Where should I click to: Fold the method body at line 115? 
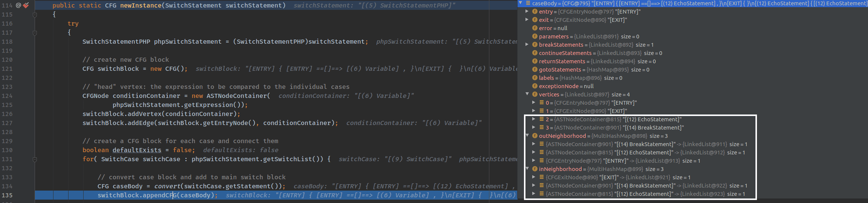click(x=35, y=15)
